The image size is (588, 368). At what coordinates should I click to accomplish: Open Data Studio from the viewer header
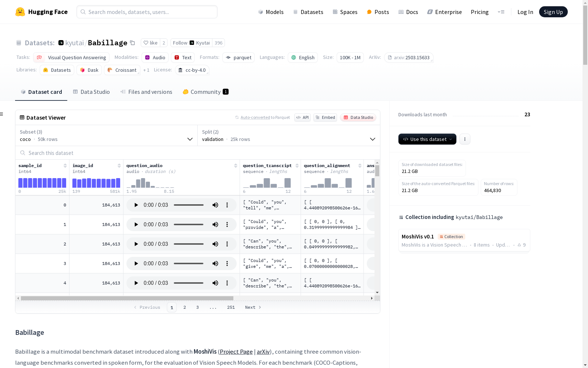point(358,117)
